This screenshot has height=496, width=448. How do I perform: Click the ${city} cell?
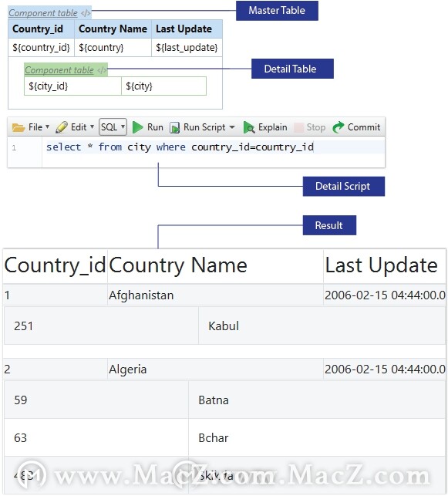click(x=163, y=86)
